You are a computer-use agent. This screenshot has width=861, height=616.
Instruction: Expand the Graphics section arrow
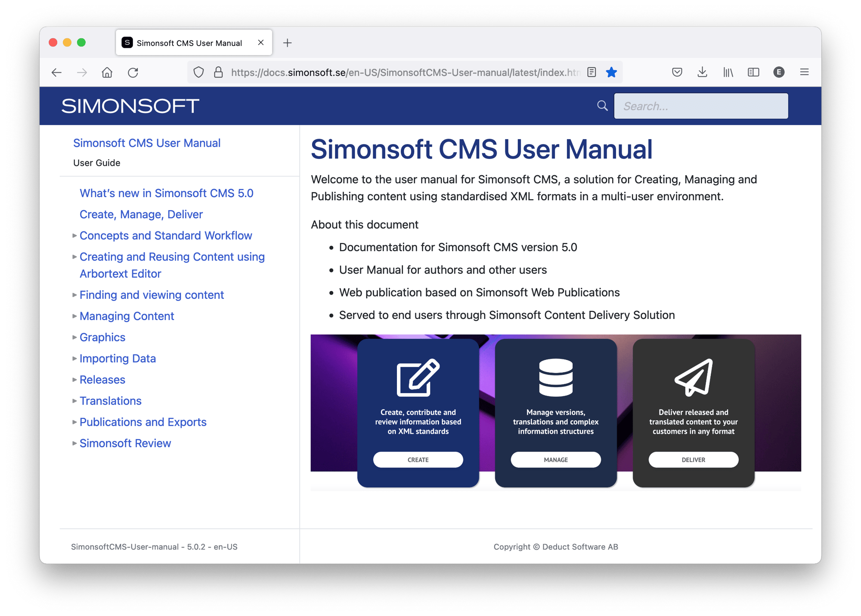74,337
